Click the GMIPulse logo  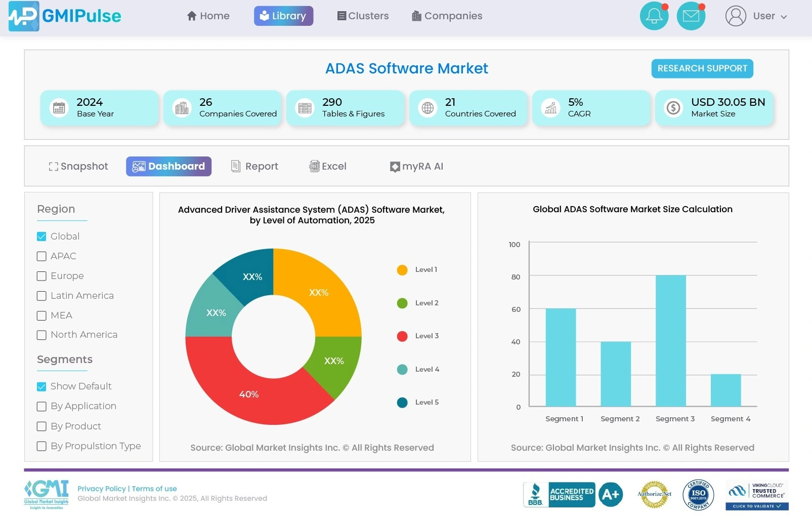[65, 16]
